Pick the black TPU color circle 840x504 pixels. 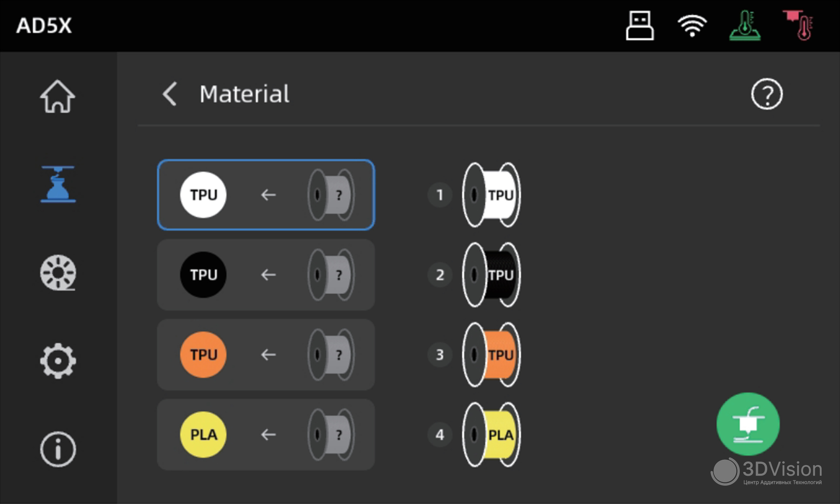(x=203, y=275)
